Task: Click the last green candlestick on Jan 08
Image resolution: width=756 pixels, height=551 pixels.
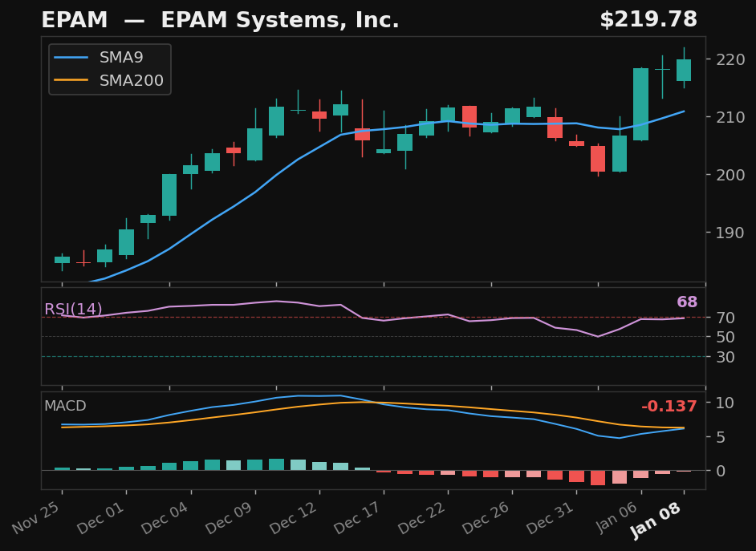Action: [684, 71]
